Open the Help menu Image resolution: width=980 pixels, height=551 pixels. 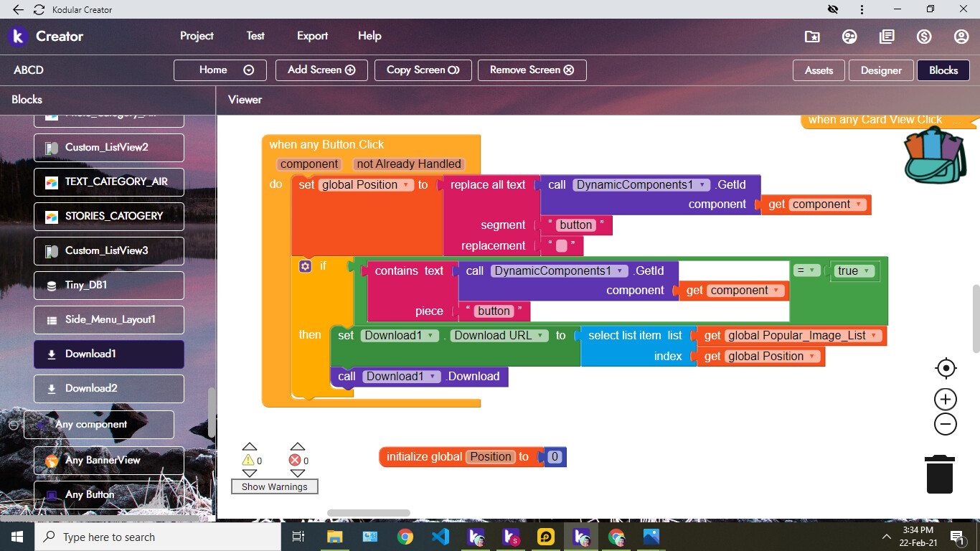pos(369,36)
